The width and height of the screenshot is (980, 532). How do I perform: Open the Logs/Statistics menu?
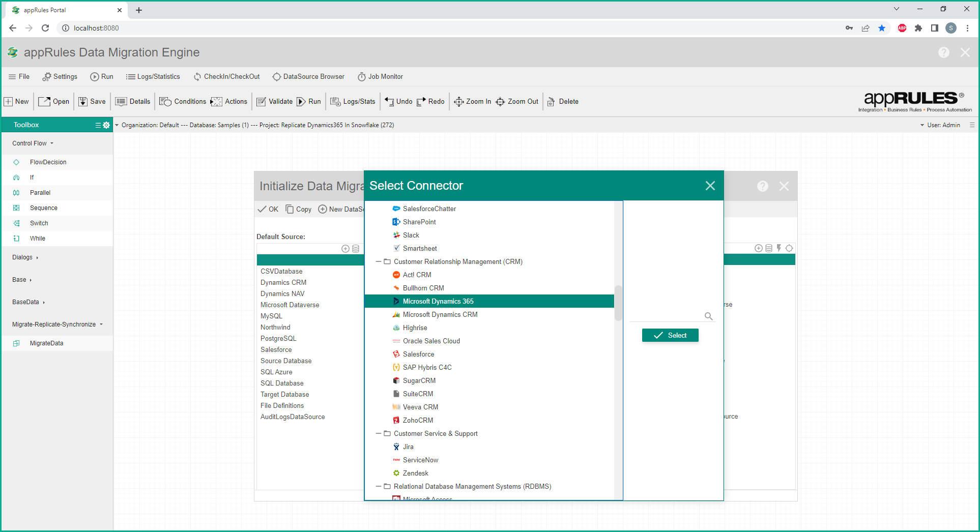(153, 77)
